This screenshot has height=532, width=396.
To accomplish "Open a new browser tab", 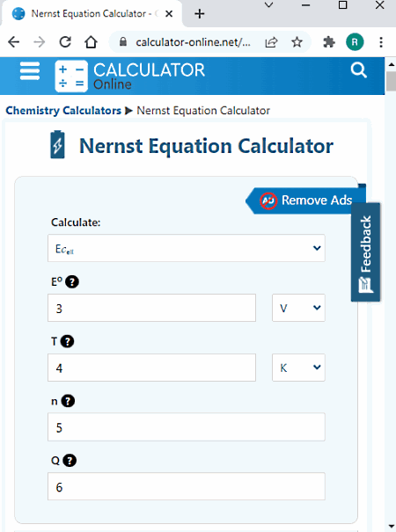I will [x=200, y=13].
